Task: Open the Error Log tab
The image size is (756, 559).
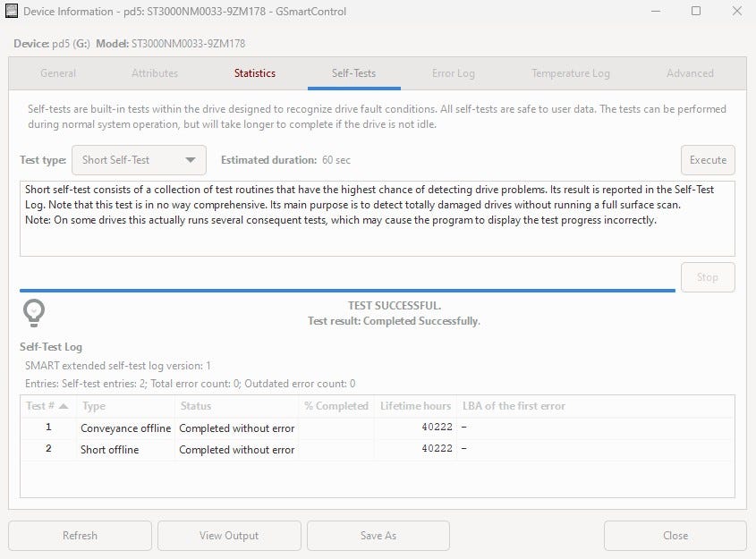Action: (x=454, y=73)
